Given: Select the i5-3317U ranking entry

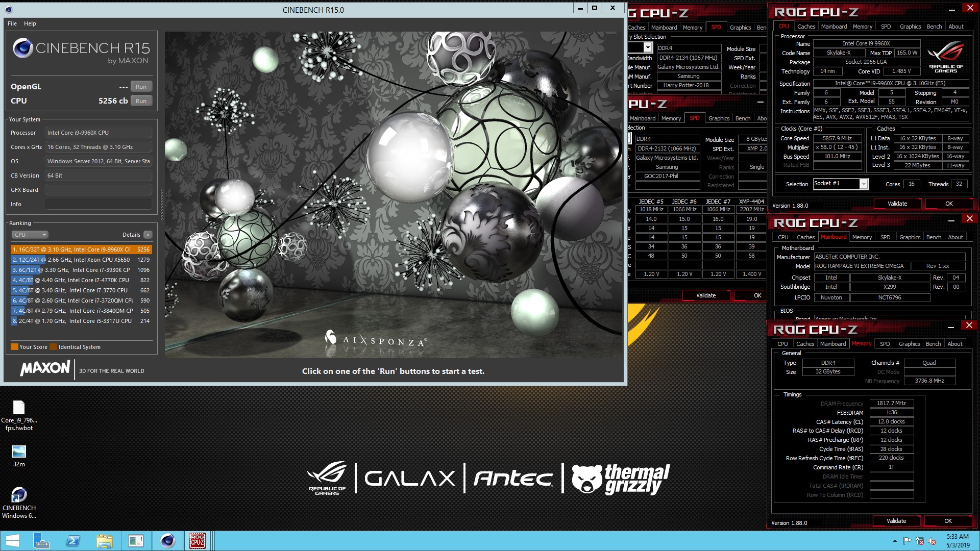Looking at the screenshot, I should tap(81, 321).
